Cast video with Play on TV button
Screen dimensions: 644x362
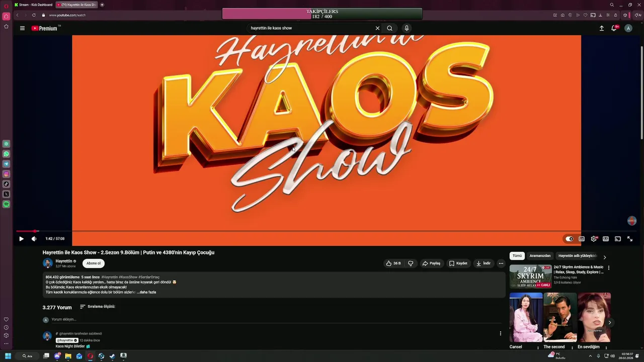618,239
